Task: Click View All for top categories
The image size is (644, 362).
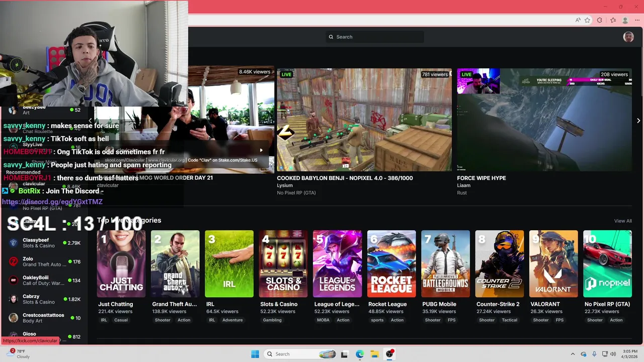Action: coord(623,221)
